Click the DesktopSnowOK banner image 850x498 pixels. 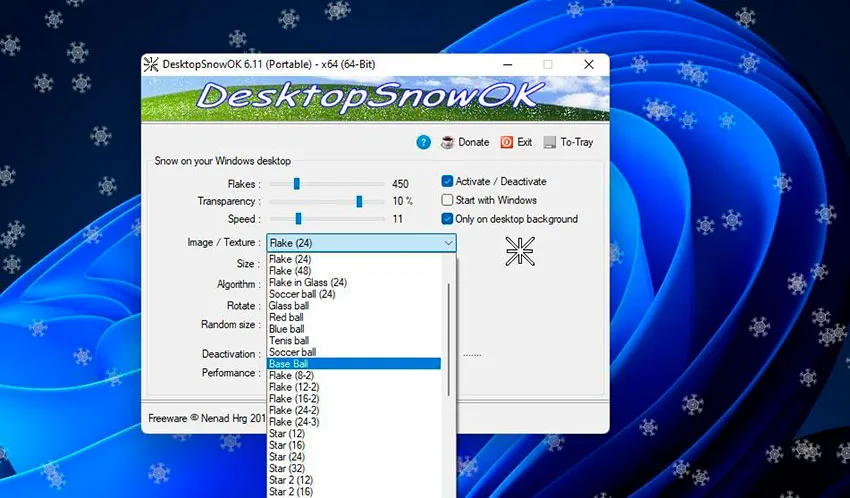375,99
